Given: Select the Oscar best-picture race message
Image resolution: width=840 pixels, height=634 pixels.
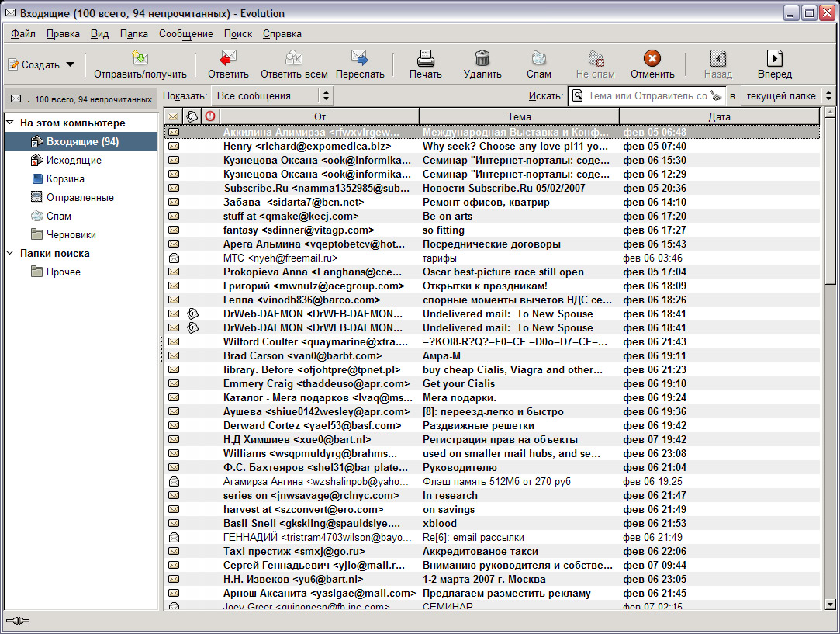Looking at the screenshot, I should (492, 272).
